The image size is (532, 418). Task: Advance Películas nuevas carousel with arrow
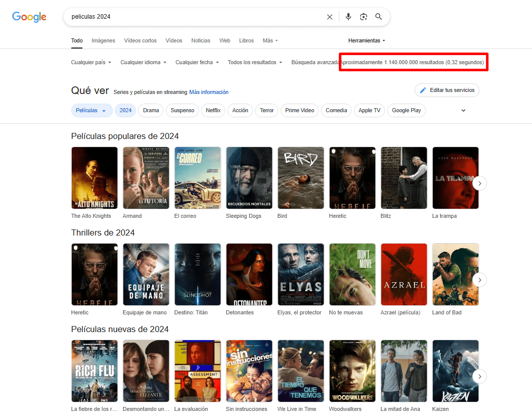point(479,377)
